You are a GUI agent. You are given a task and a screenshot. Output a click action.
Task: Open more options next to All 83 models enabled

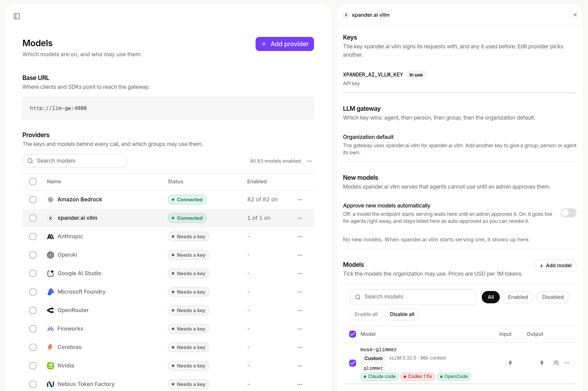point(309,161)
